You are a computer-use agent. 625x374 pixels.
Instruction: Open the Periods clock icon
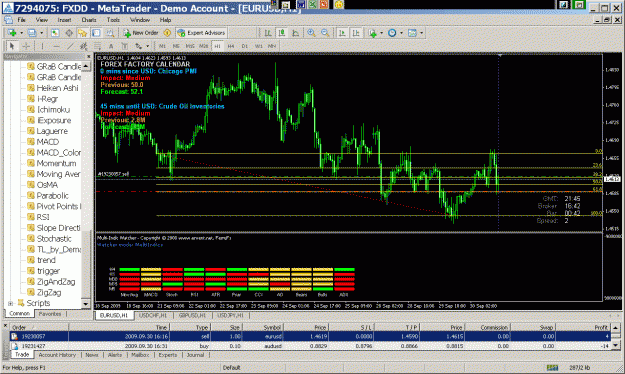pos(392,33)
